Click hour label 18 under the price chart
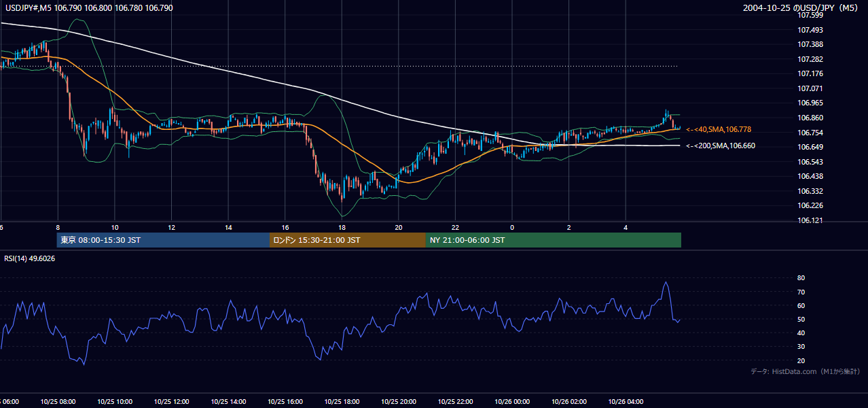Viewport: 868px width, 408px height. pos(342,228)
